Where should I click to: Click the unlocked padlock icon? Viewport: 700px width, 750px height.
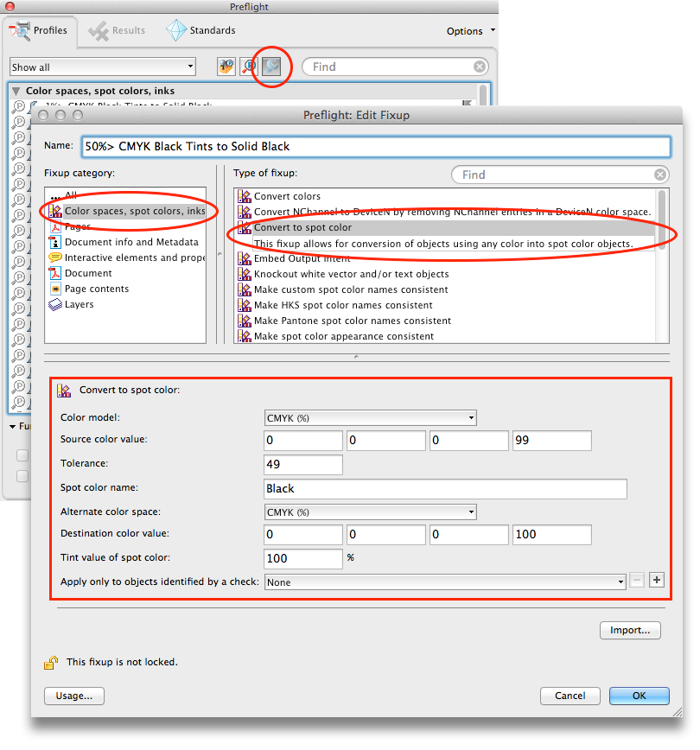pos(51,663)
